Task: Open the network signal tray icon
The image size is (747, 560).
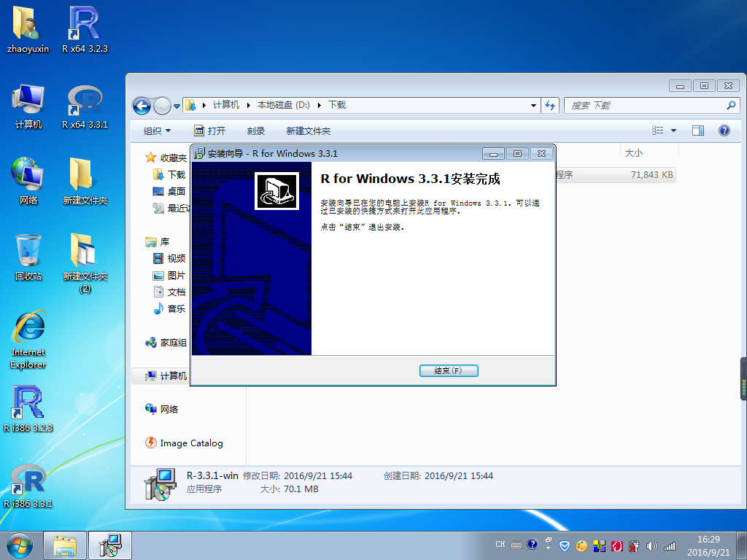Action: pos(670,545)
